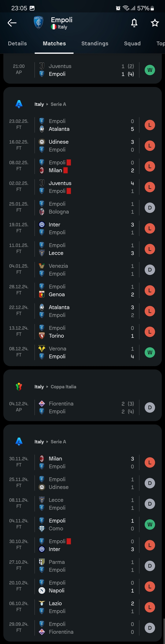
Task: Tap the Lazio eagle crest icon
Action: tap(42, 603)
